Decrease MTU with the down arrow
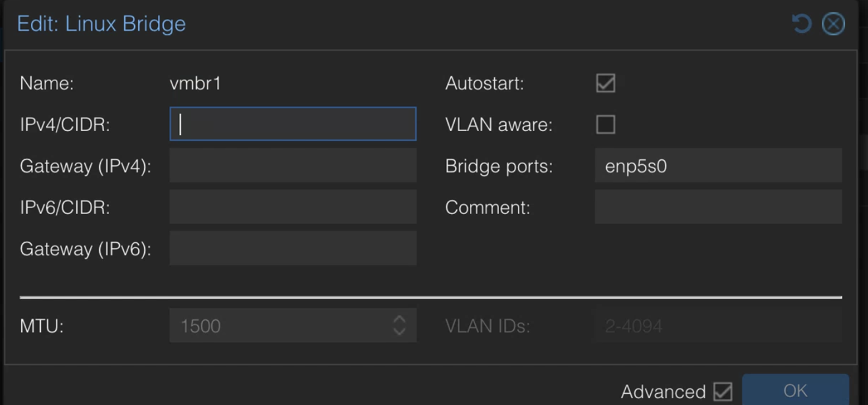 coord(399,331)
